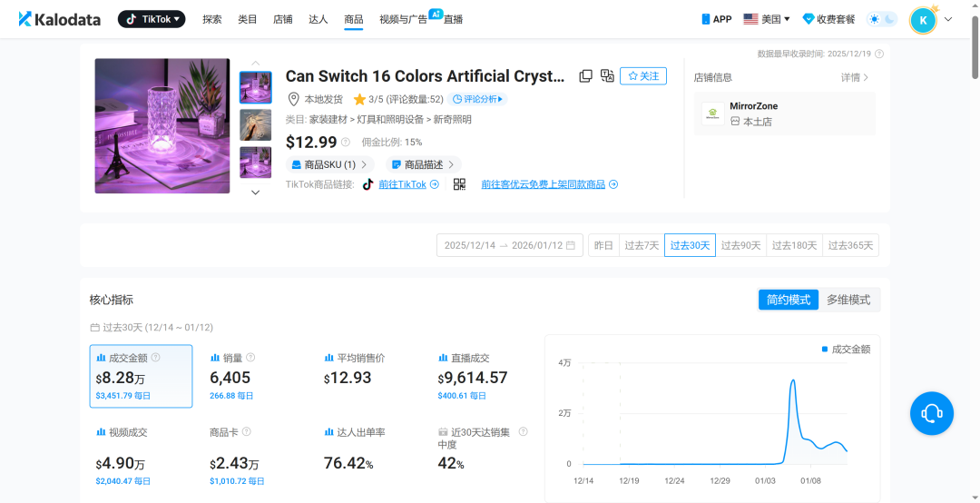Image resolution: width=980 pixels, height=503 pixels.
Task: Click the main product image
Action: point(162,125)
